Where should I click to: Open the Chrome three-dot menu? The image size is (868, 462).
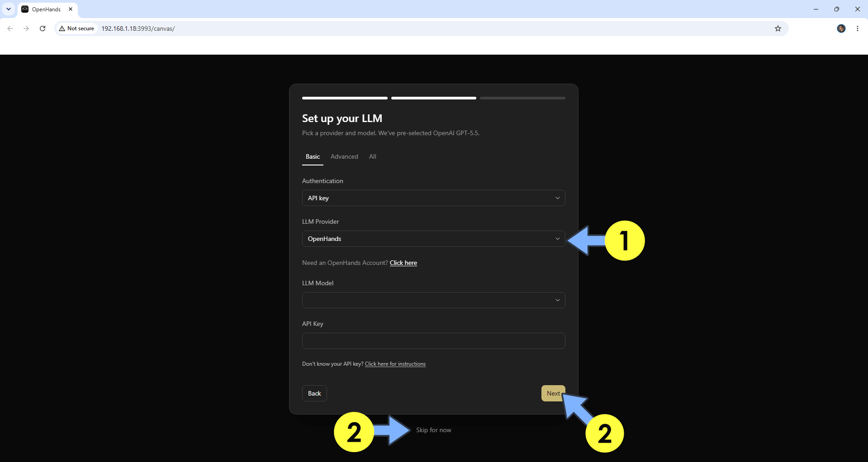[x=858, y=28]
